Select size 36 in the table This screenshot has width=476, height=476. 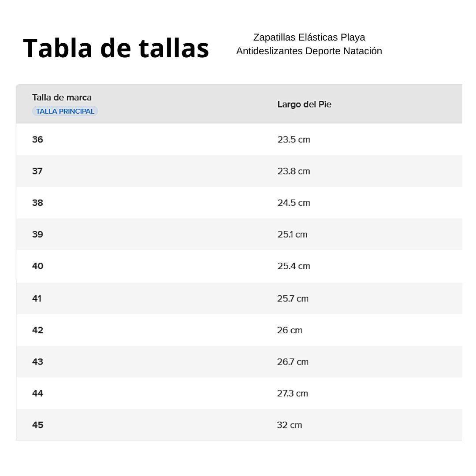(x=37, y=140)
